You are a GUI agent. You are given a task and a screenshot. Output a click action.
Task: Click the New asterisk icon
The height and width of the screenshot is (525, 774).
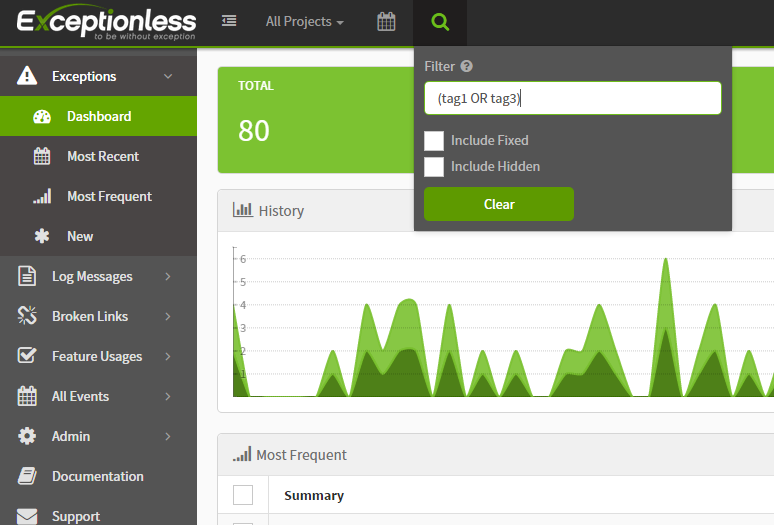coord(42,236)
